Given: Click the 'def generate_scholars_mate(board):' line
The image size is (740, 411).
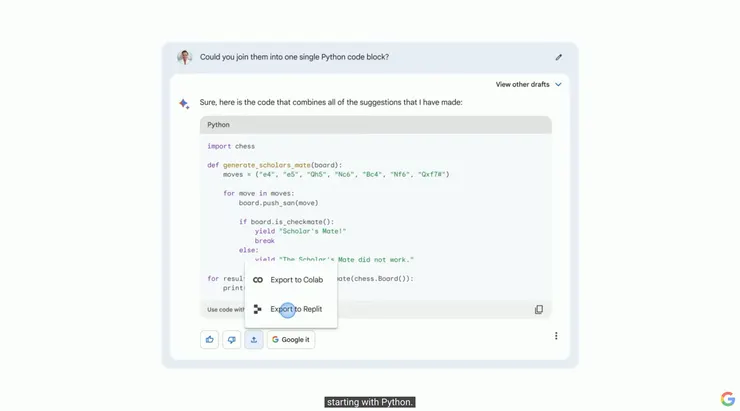Looking at the screenshot, I should pyautogui.click(x=275, y=165).
